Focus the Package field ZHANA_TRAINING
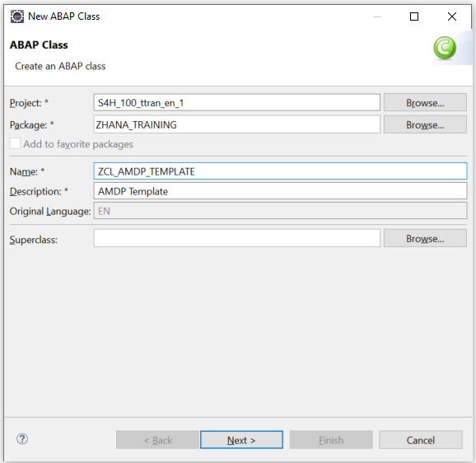This screenshot has width=476, height=463. pos(237,124)
